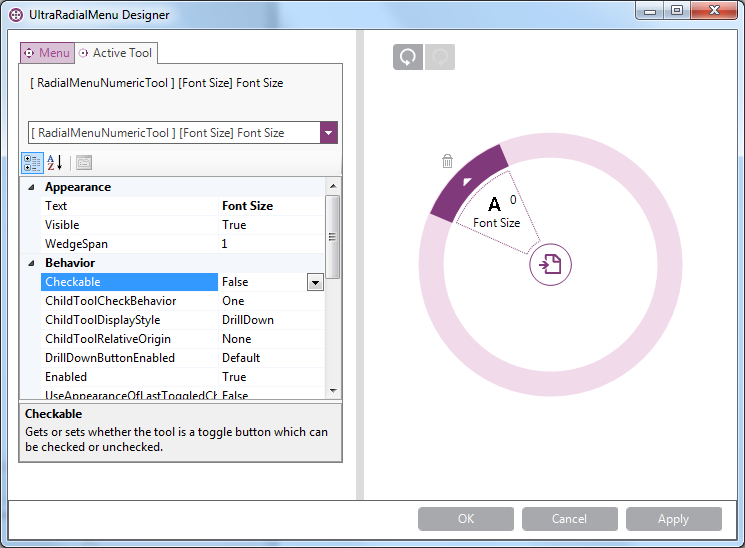
Task: Click the center import button of the radial menu
Action: click(551, 264)
